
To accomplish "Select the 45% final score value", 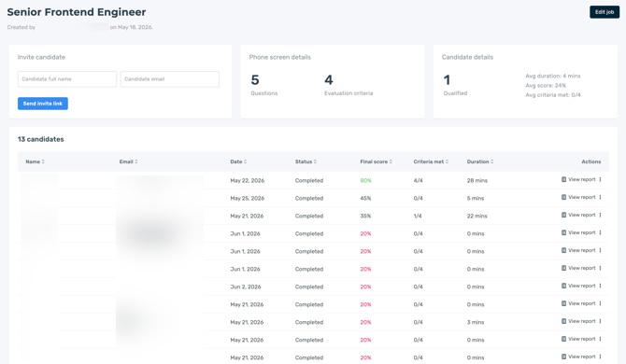I will pos(365,198).
